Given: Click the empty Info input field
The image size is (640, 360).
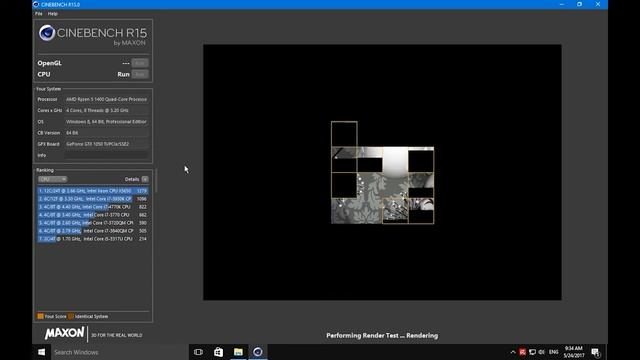Looking at the screenshot, I should tap(107, 155).
